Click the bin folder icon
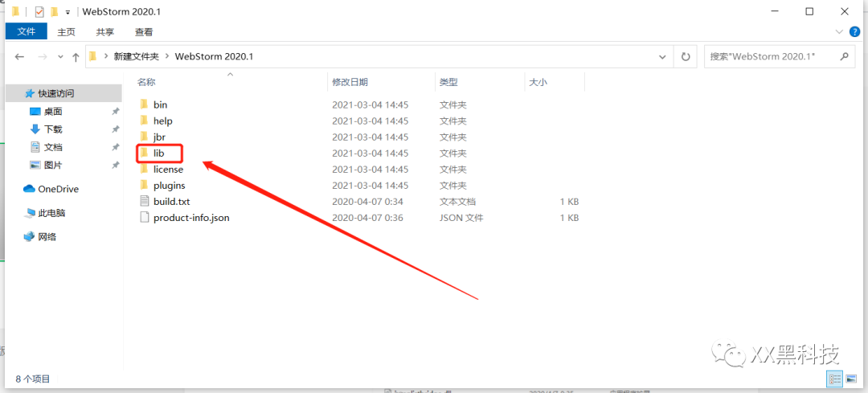Image resolution: width=868 pixels, height=393 pixels. 144,104
